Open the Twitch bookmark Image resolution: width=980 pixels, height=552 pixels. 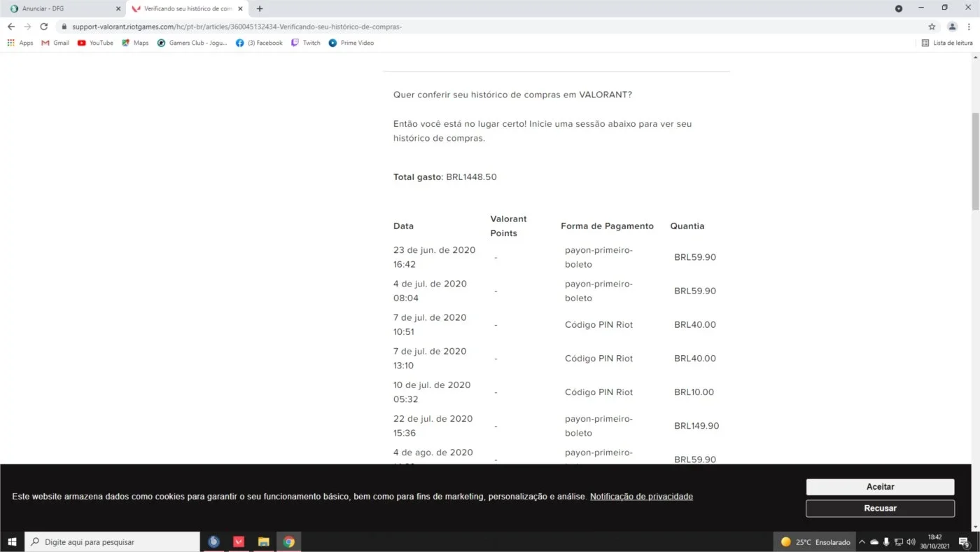[306, 43]
